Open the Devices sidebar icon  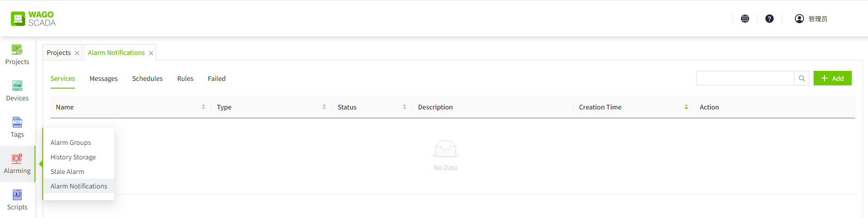(17, 91)
